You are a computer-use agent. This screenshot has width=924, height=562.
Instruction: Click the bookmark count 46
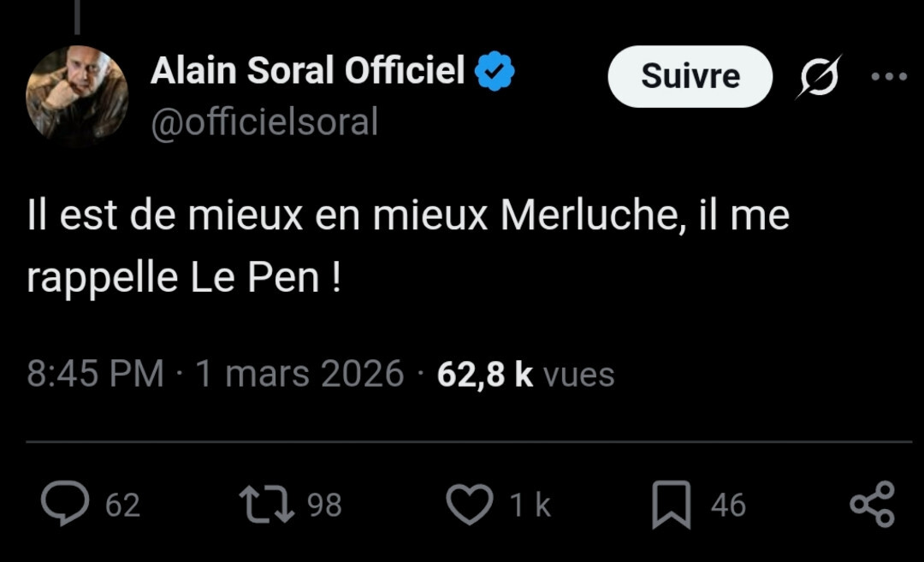click(x=728, y=505)
